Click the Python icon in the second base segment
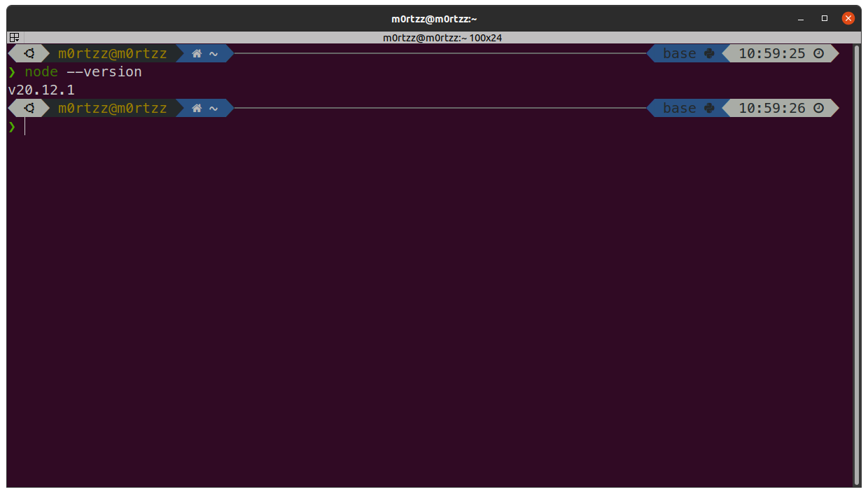This screenshot has width=868, height=494. pos(709,107)
